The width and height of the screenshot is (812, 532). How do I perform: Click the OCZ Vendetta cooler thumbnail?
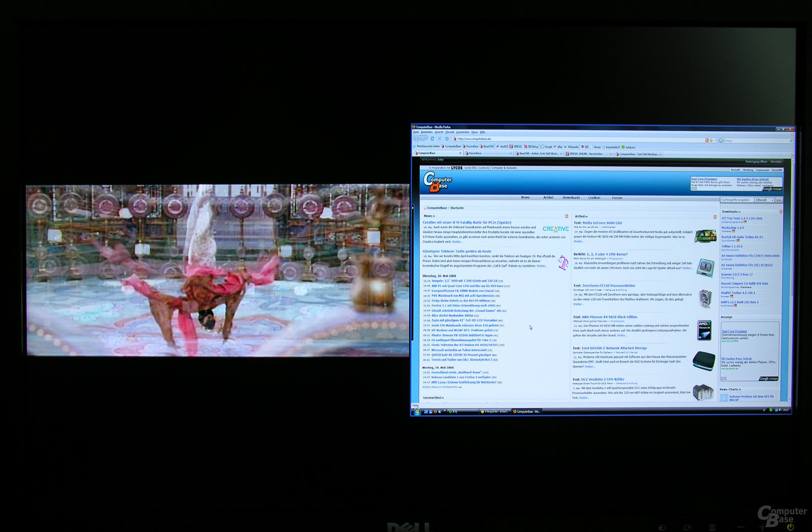coord(704,392)
